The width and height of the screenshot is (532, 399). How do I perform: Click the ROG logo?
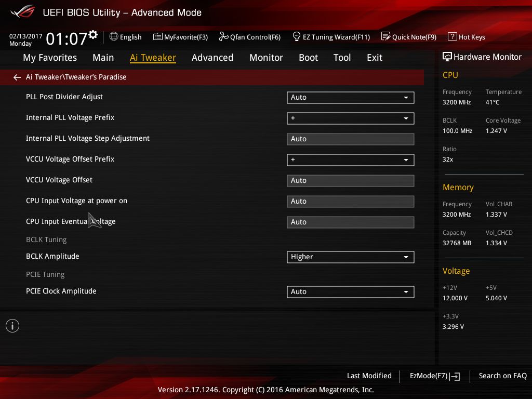(23, 11)
